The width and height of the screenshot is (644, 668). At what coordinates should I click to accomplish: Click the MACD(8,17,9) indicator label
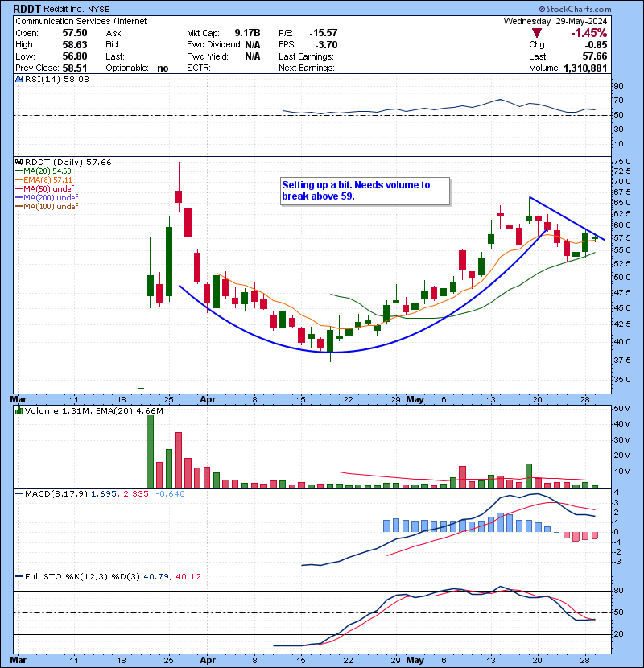tap(56, 494)
